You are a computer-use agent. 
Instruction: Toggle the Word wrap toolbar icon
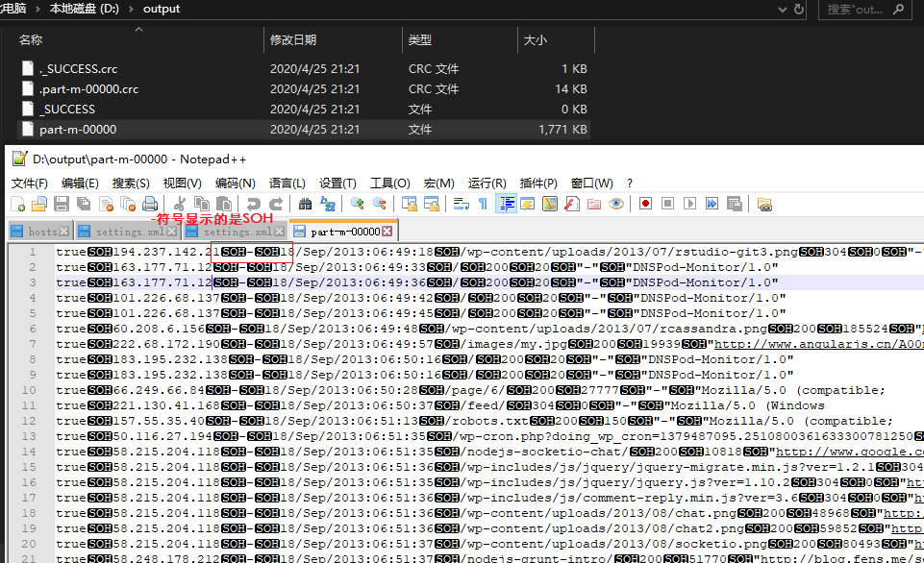pos(461,205)
